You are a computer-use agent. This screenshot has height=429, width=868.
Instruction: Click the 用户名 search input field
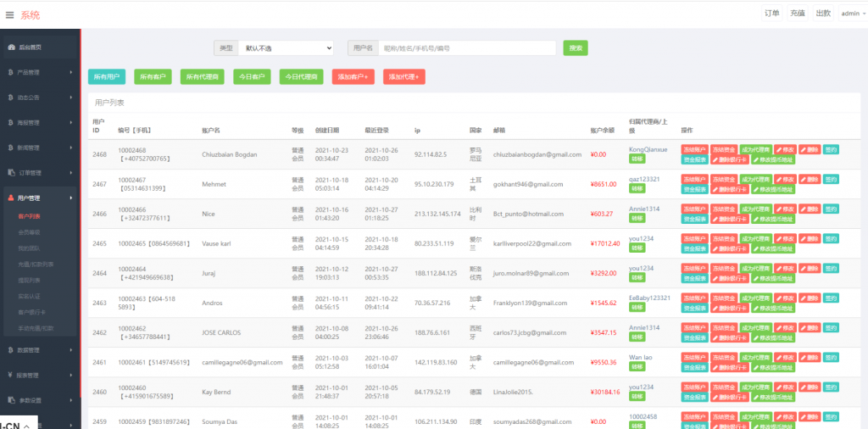point(465,48)
